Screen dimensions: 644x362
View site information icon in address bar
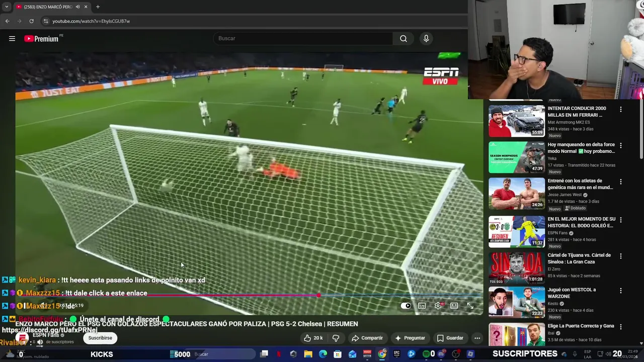click(x=46, y=21)
